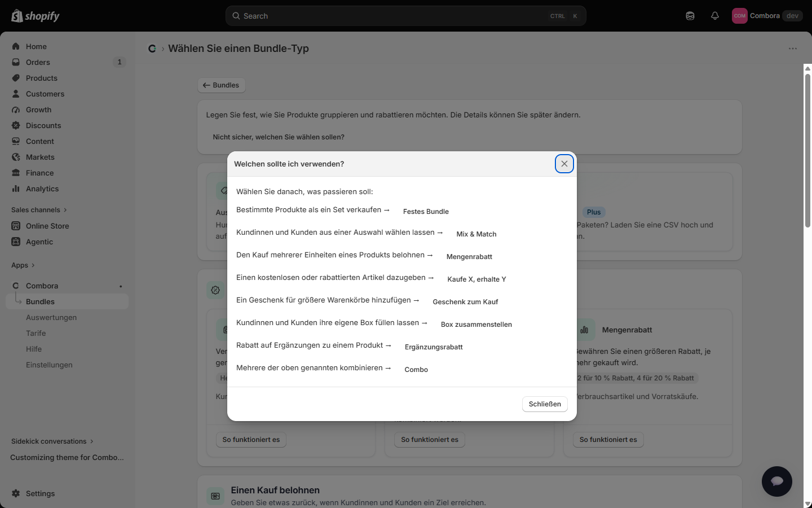Click the Analytics bar chart icon
The width and height of the screenshot is (812, 508).
pyautogui.click(x=16, y=189)
